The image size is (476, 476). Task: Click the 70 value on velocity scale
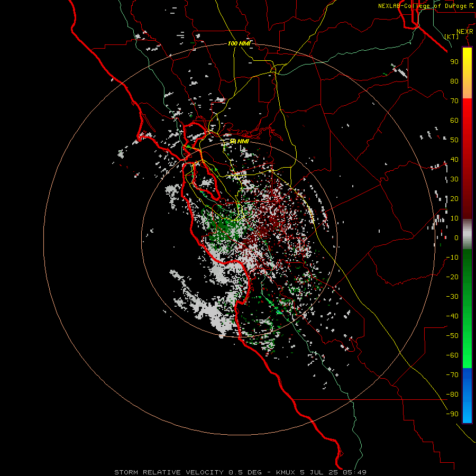tap(454, 101)
